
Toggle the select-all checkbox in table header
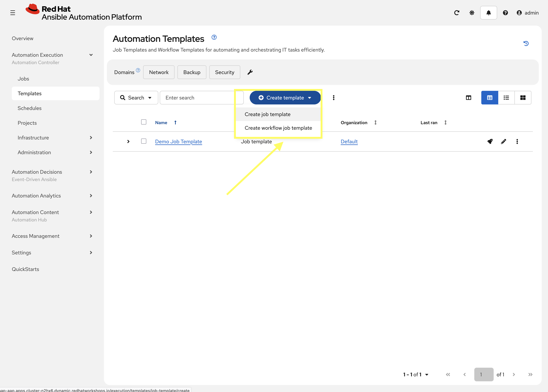point(144,122)
